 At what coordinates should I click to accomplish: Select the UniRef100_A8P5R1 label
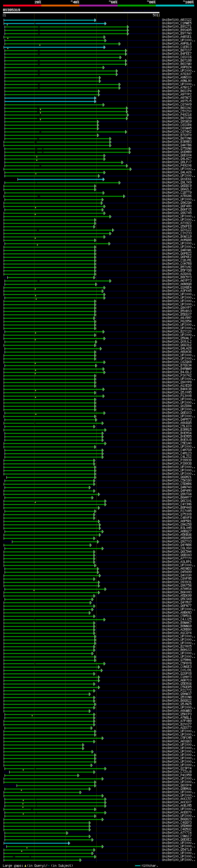177,521
